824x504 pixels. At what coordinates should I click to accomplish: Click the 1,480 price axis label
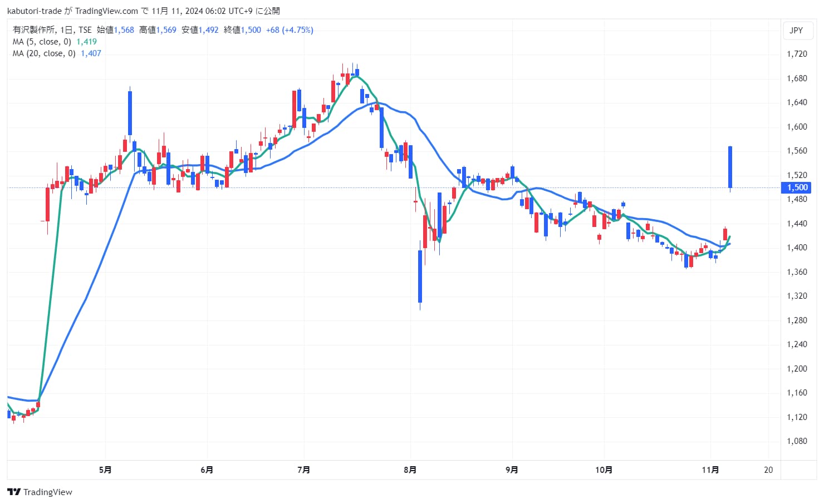coord(797,199)
